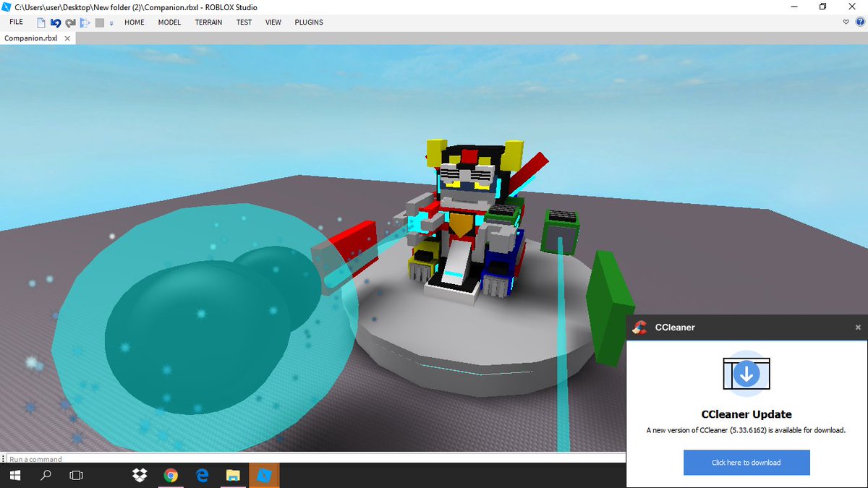Screen dimensions: 868x488
Task: Switch to the PLUGINS ribbon tab
Action: tap(309, 22)
